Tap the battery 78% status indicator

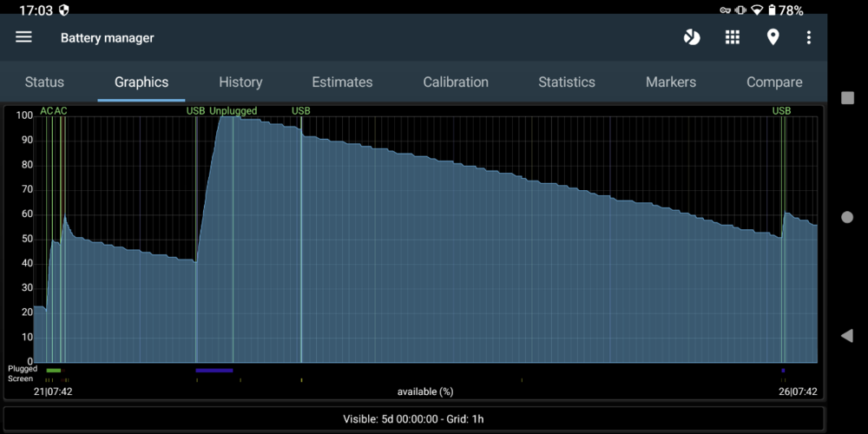coord(785,10)
